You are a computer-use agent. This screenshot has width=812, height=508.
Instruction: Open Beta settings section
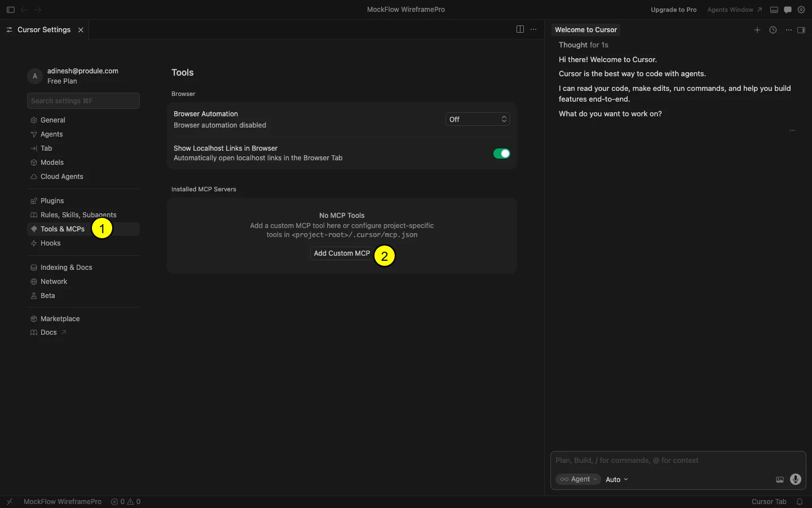[83, 296]
